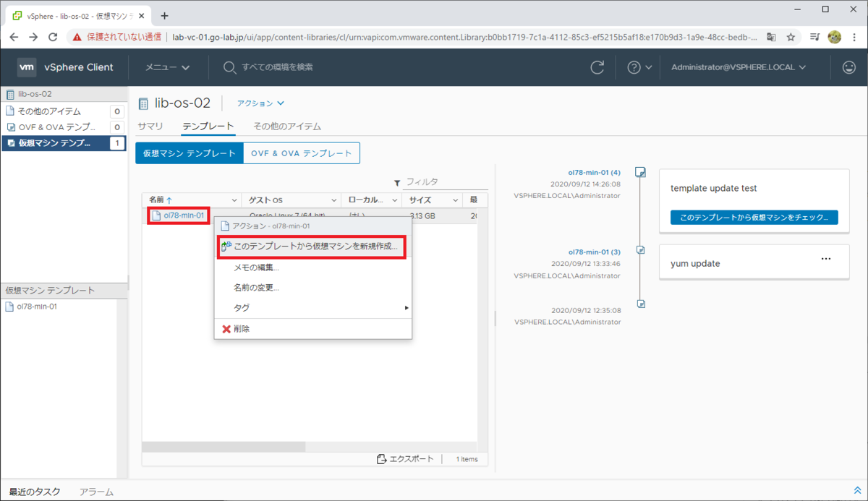The image size is (868, 501).
Task: Choose 名前の変更 from context menu
Action: click(313, 287)
